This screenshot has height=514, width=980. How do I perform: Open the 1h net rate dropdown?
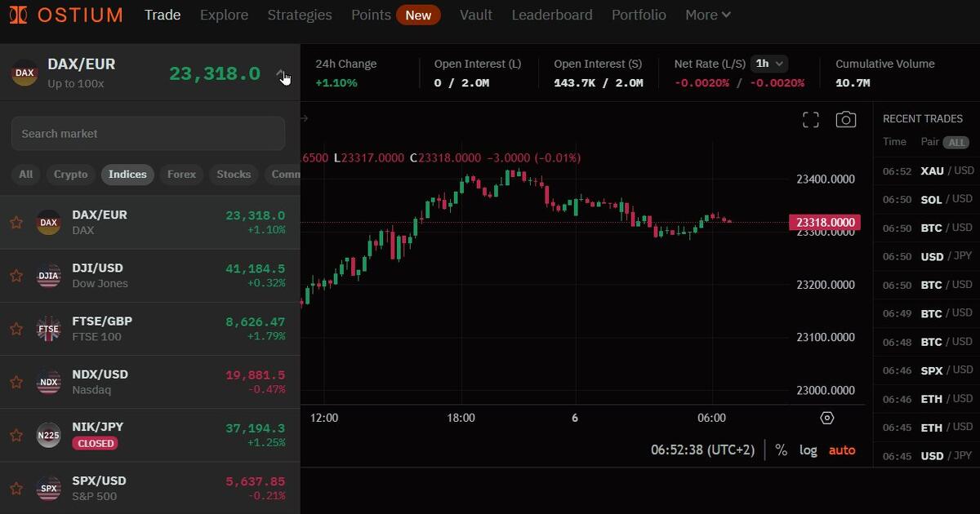coord(770,64)
